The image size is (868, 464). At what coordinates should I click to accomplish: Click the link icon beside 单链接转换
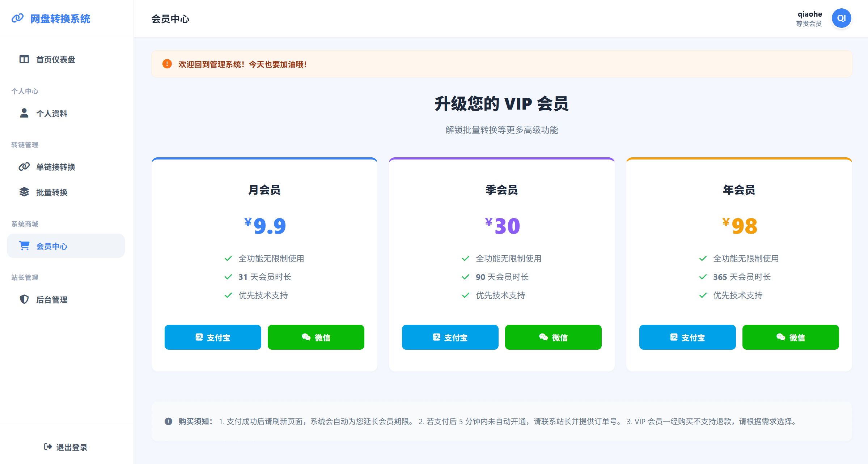(x=24, y=167)
